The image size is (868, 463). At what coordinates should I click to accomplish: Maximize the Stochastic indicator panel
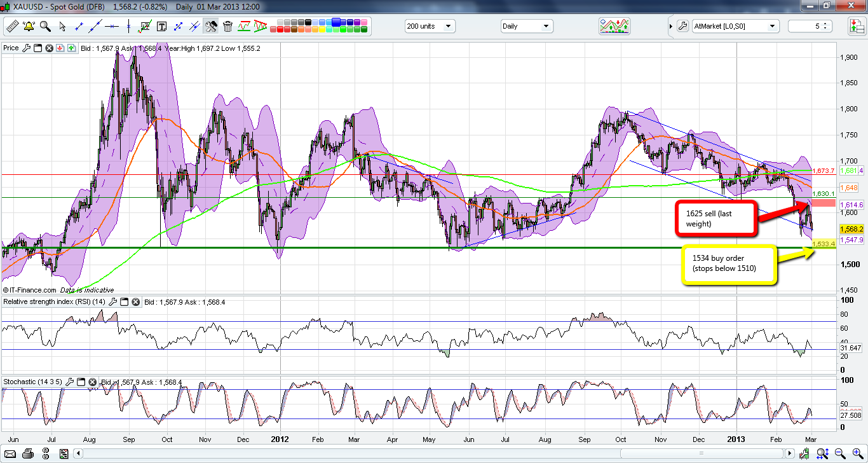(x=82, y=382)
